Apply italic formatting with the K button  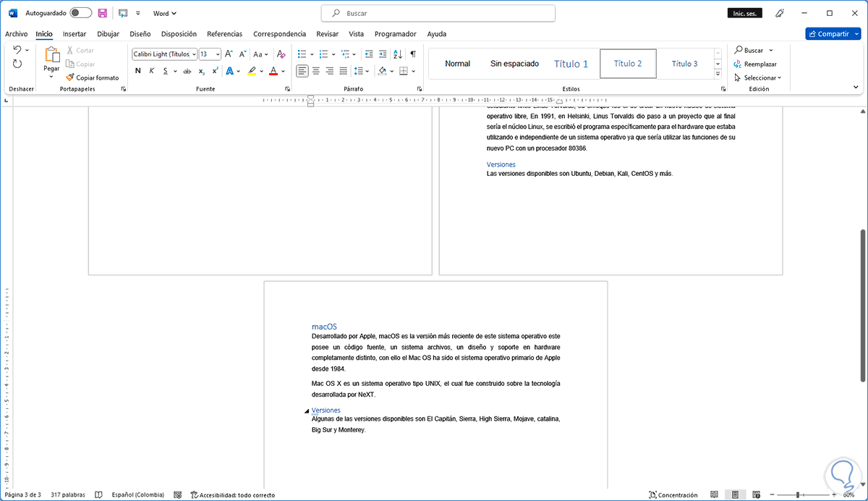(x=152, y=71)
